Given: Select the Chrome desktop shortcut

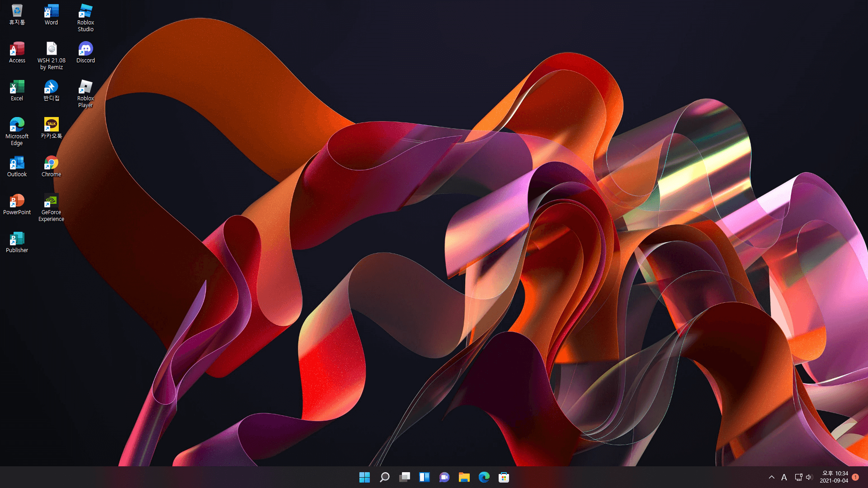Looking at the screenshot, I should pyautogui.click(x=51, y=166).
